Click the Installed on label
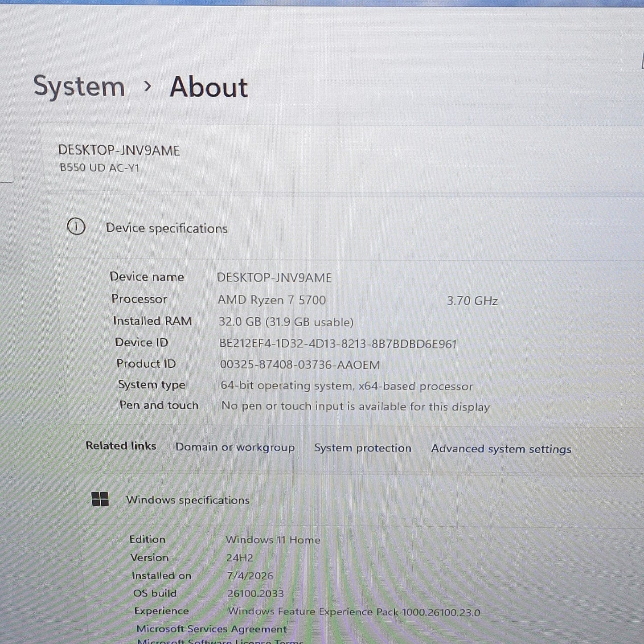The image size is (644, 644). (162, 576)
